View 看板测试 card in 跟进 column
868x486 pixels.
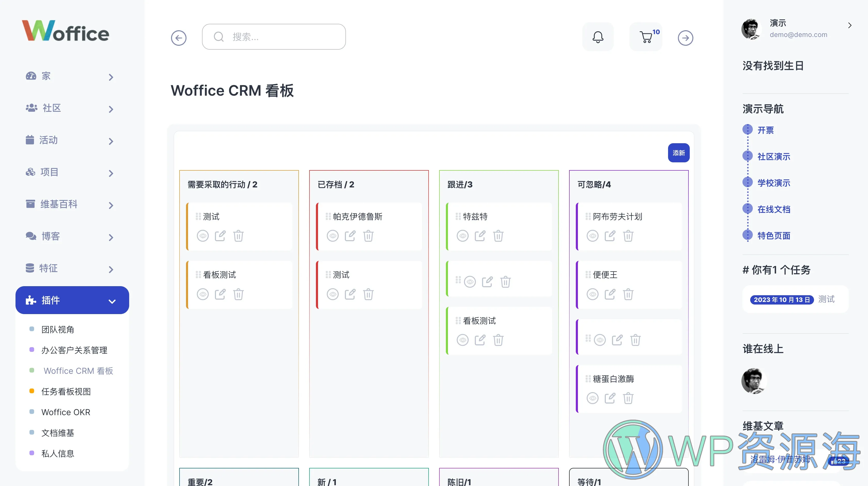[463, 340]
